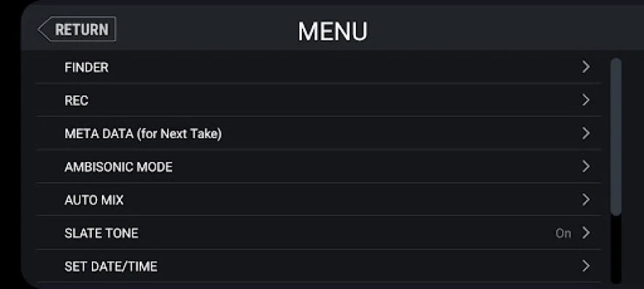Click the MENU title heading
This screenshot has height=289, width=644.
pyautogui.click(x=333, y=31)
